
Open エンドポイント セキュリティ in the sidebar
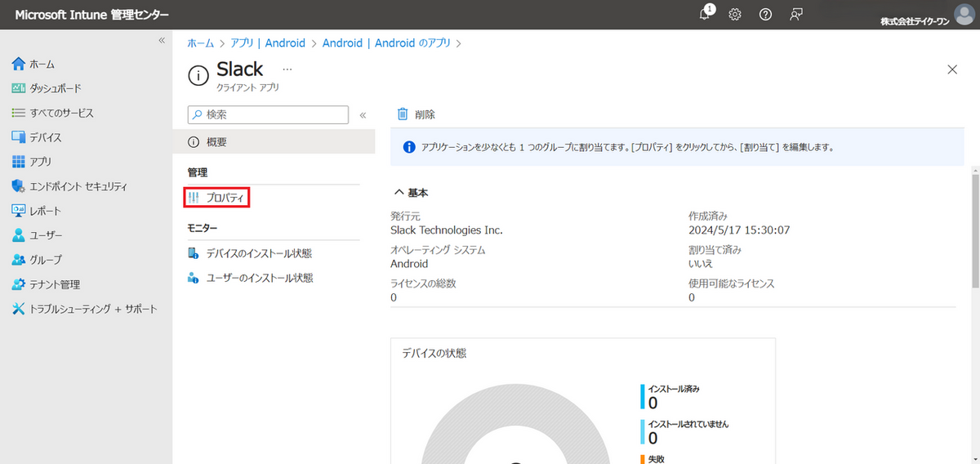pos(70,186)
